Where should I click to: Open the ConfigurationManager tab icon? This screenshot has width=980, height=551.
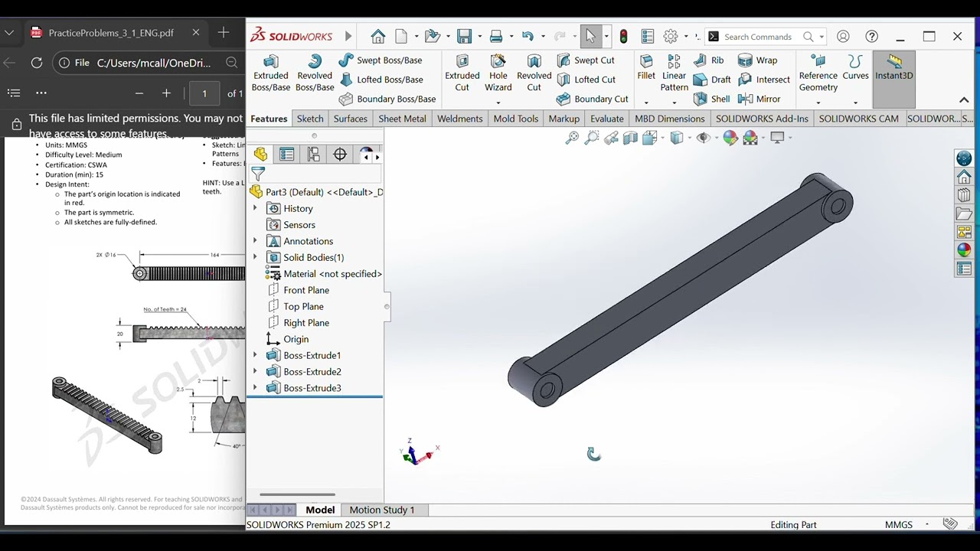(x=314, y=155)
